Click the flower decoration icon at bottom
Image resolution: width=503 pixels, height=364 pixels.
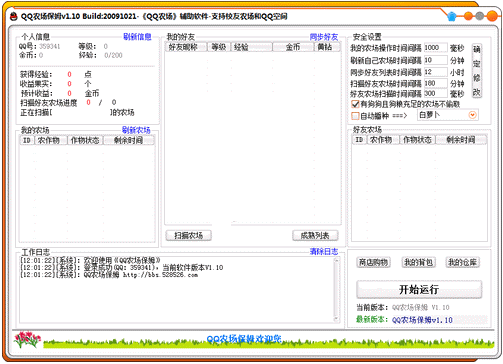[27, 340]
